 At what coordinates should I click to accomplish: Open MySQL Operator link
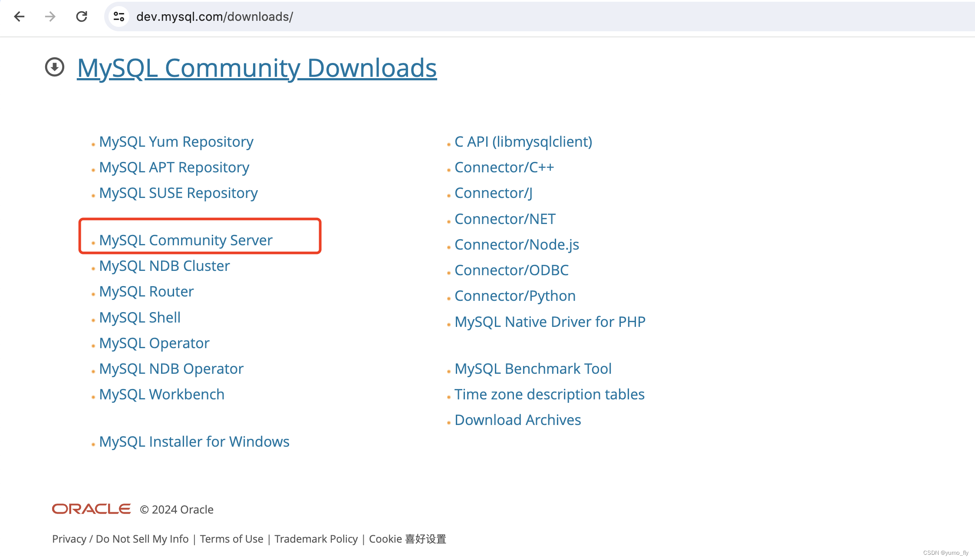point(154,343)
